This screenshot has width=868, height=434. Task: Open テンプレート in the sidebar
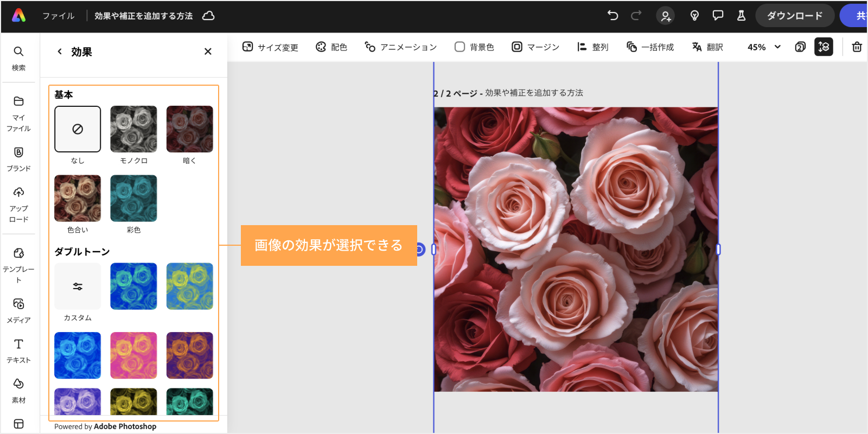[x=19, y=266]
